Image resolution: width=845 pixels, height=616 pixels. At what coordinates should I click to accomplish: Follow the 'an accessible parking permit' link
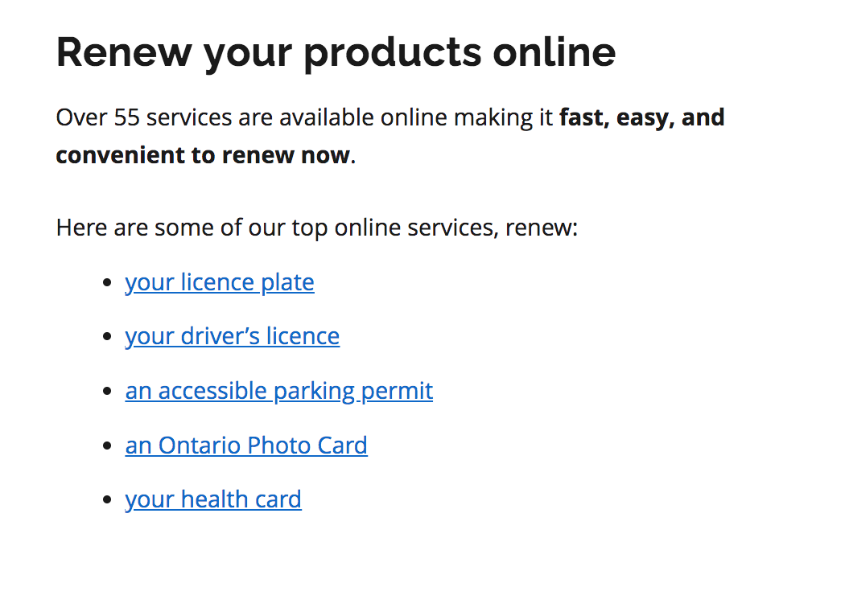(279, 392)
